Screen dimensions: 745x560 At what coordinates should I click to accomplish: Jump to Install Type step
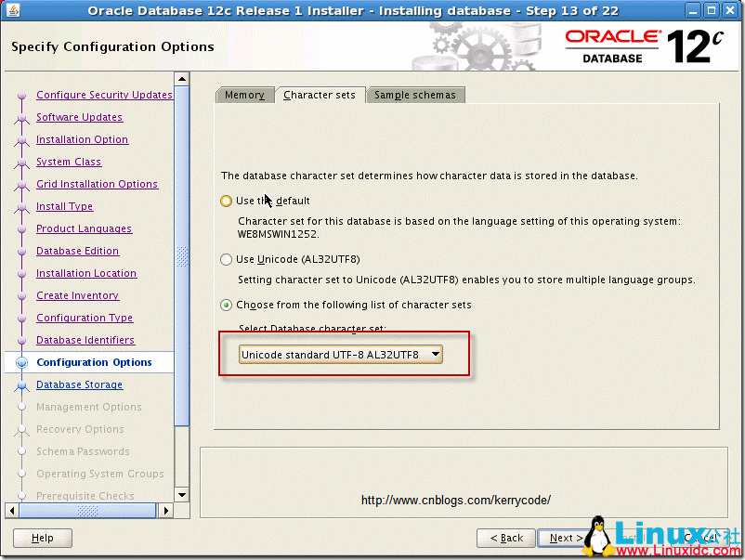click(x=65, y=206)
